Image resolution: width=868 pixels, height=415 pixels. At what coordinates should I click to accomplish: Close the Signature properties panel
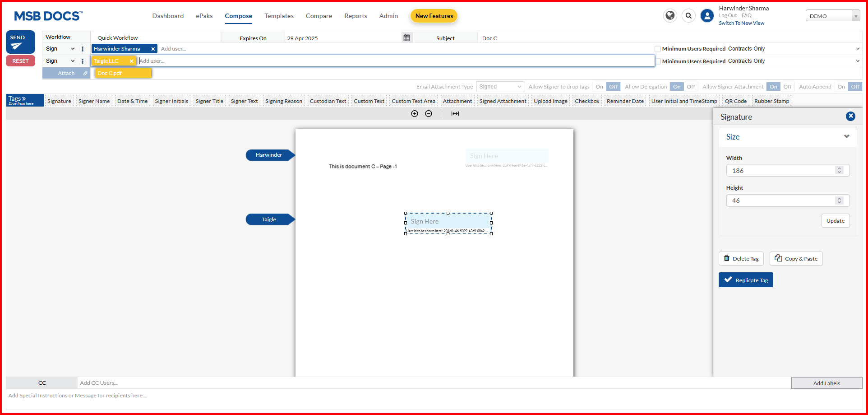point(850,117)
